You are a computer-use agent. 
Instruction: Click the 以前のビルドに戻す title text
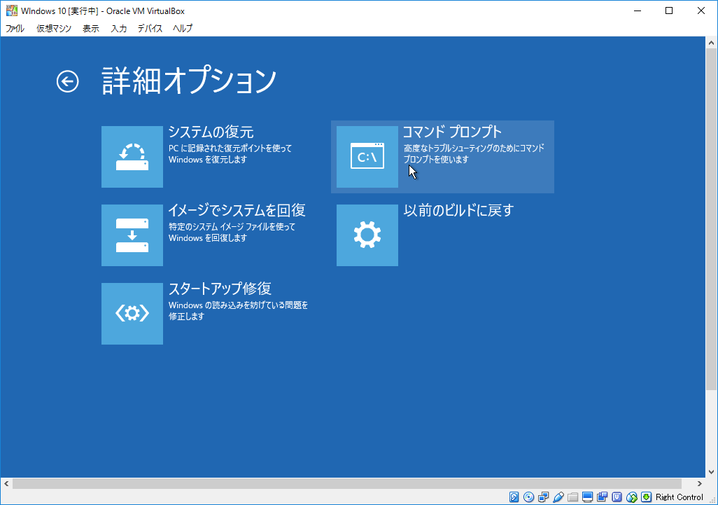pyautogui.click(x=458, y=210)
